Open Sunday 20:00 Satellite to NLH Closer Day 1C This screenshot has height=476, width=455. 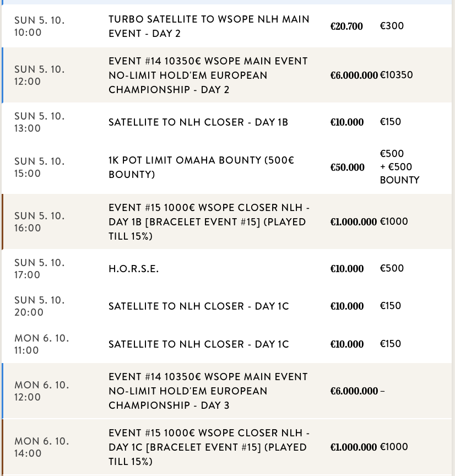tap(198, 306)
